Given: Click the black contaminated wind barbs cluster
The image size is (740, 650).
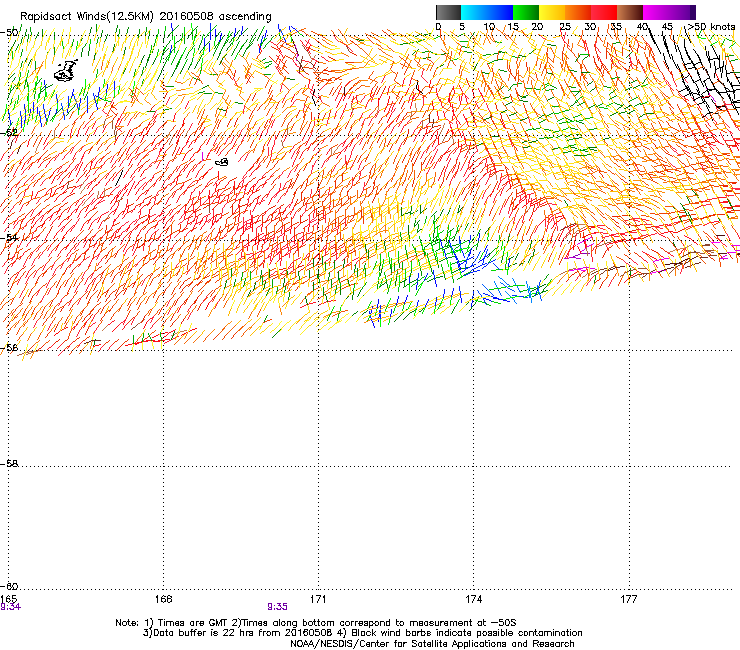Looking at the screenshot, I should coord(696,71).
